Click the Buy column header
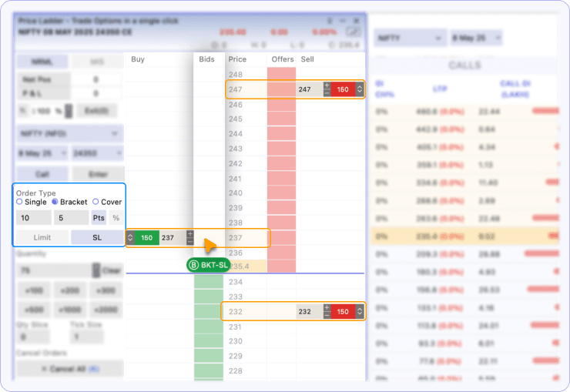The width and height of the screenshot is (570, 392). point(138,59)
